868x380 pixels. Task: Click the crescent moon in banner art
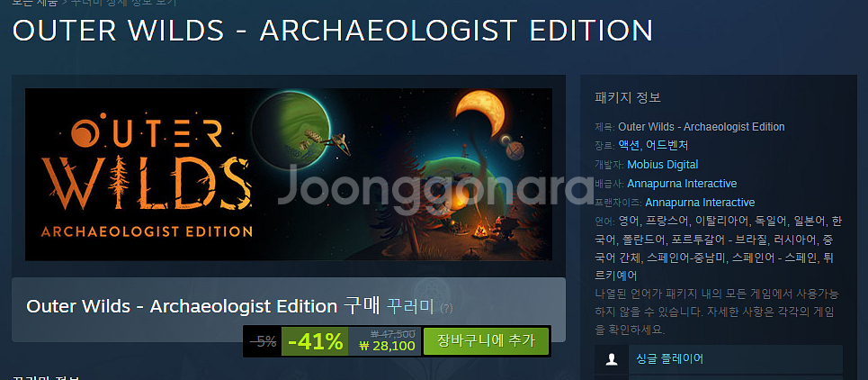[x=480, y=113]
